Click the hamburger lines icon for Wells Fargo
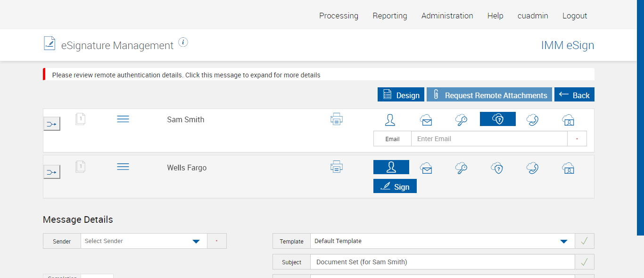The width and height of the screenshot is (644, 278). click(x=123, y=167)
